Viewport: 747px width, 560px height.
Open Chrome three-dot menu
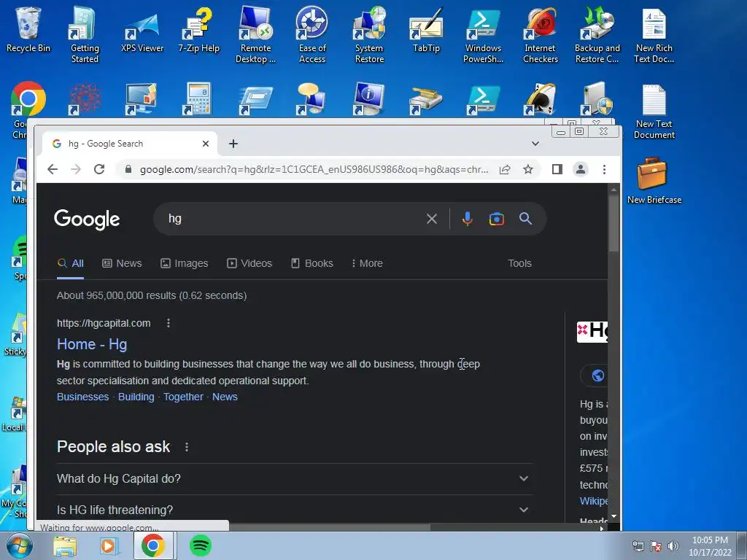tap(604, 169)
